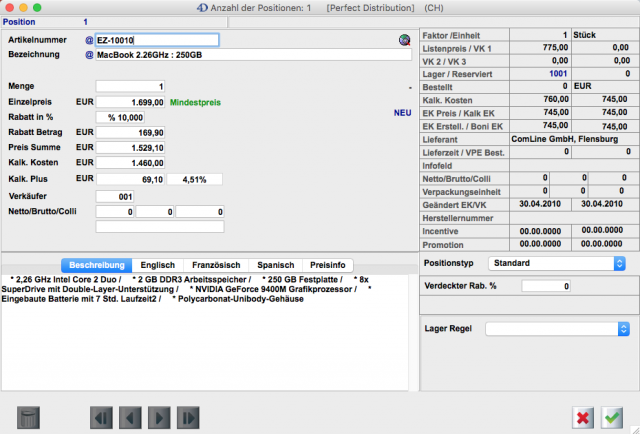Click the @ symbol next to Bezeichnung
640x434 pixels.
pos(89,54)
